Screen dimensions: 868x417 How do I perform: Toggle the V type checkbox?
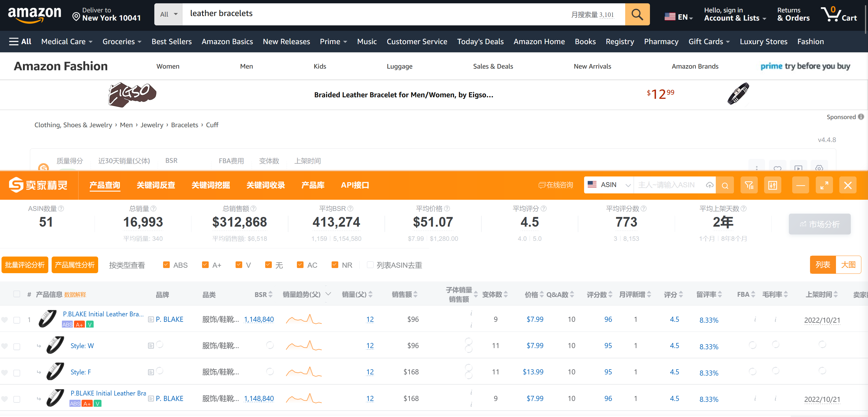[239, 265]
